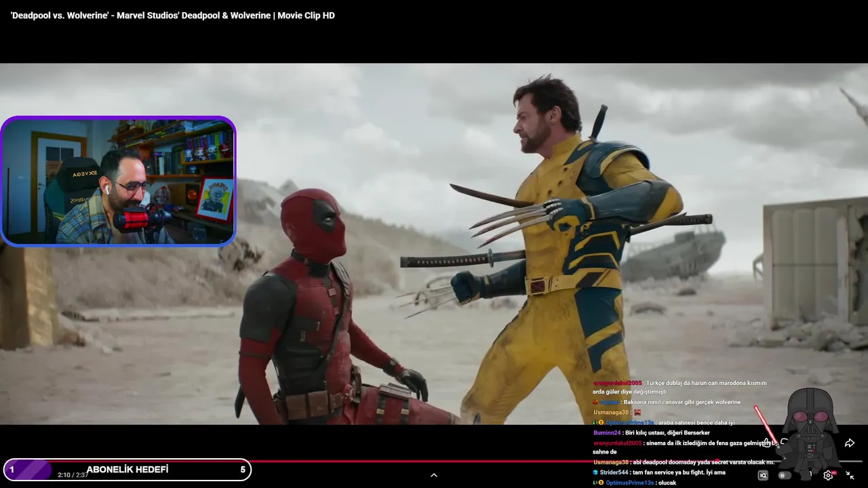Image resolution: width=868 pixels, height=488 pixels.
Task: Expand the chevron-up arrow below the video
Action: [434, 475]
